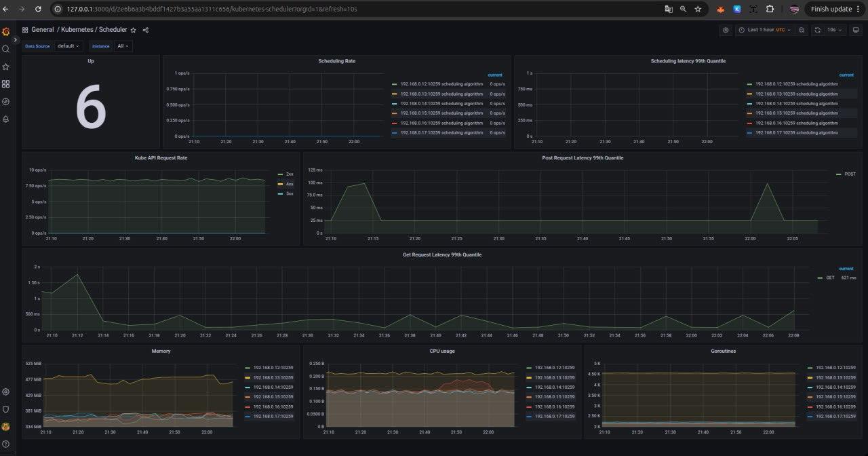Open Alerting via the sidebar bell icon
The width and height of the screenshot is (868, 456).
tap(5, 118)
